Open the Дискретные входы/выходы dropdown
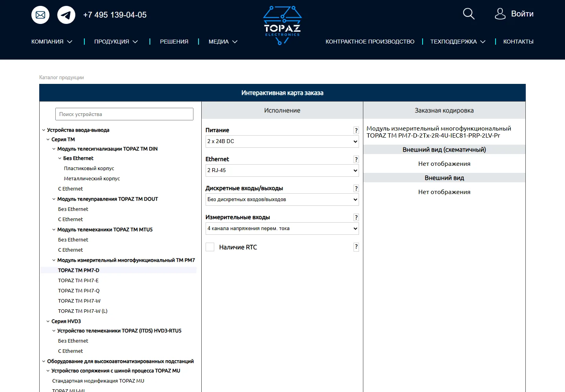Image resolution: width=565 pixels, height=392 pixels. (x=282, y=200)
